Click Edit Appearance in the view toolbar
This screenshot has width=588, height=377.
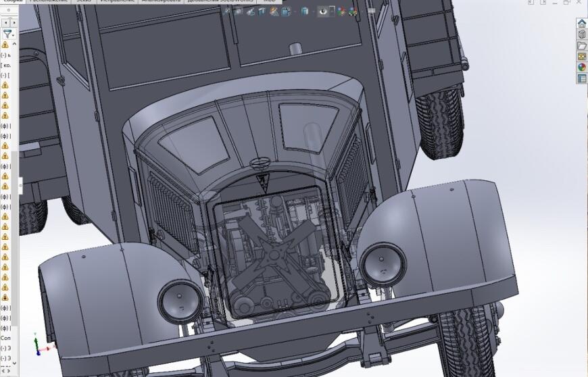coord(341,11)
